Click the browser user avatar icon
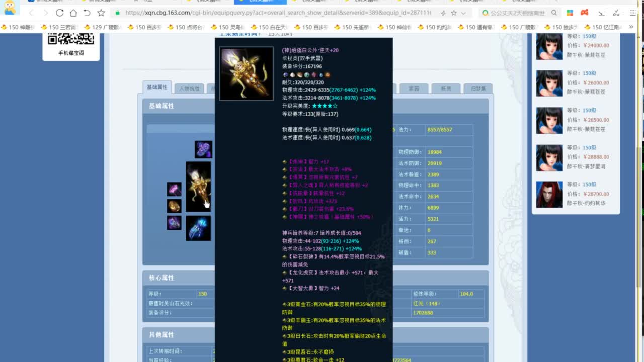 [10, 7]
